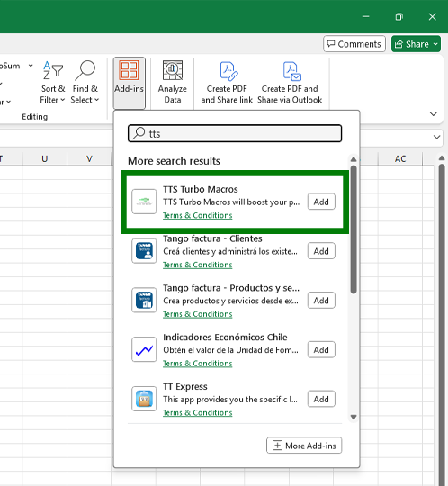Viewport: 448px width, 486px height.
Task: Click the Analyze Data icon
Action: (173, 70)
